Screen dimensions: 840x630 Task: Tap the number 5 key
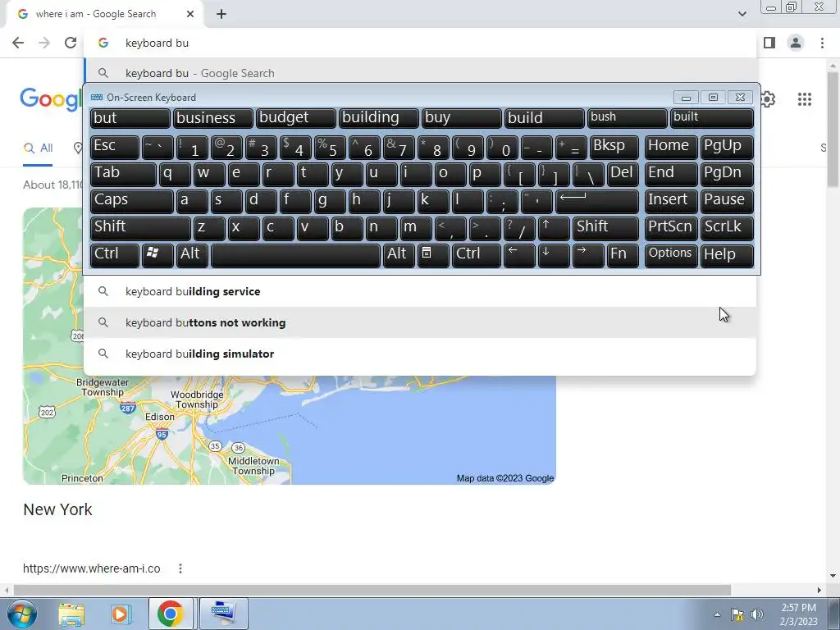[x=330, y=147]
